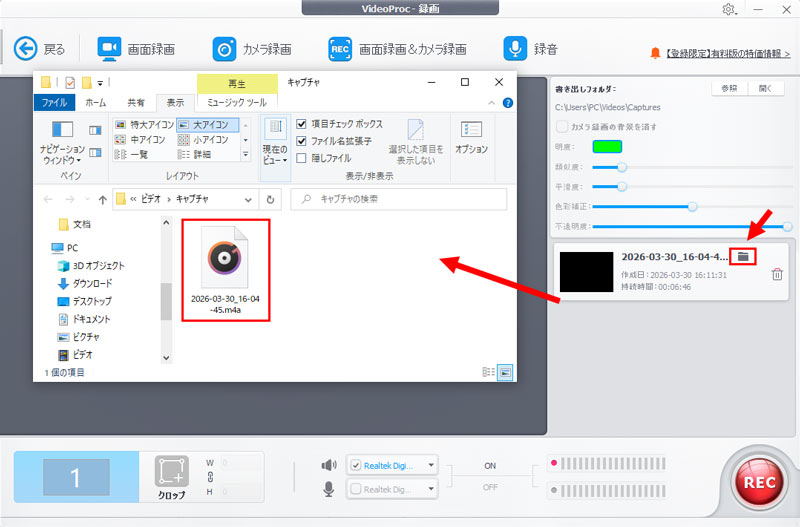The width and height of the screenshot is (800, 527).
Task: Switch Explorer to details view icon in status bar
Action: pyautogui.click(x=488, y=372)
